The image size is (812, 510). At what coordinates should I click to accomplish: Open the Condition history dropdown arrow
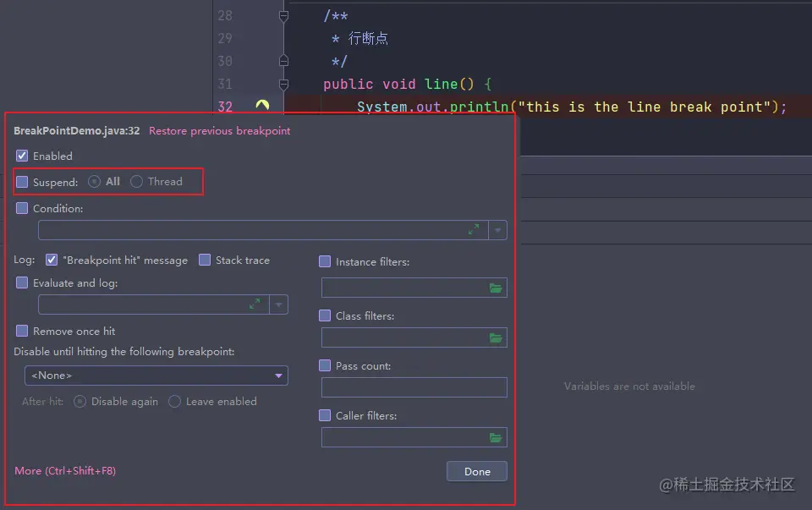[x=497, y=230]
